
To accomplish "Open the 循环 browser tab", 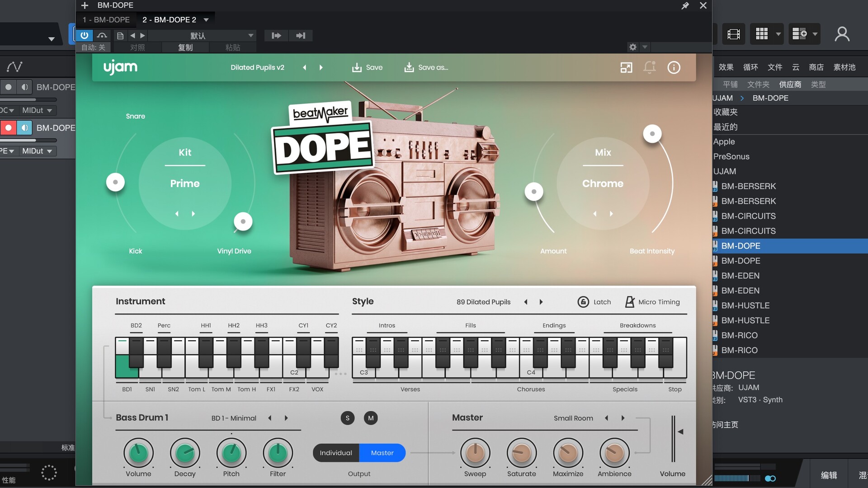I will [750, 67].
